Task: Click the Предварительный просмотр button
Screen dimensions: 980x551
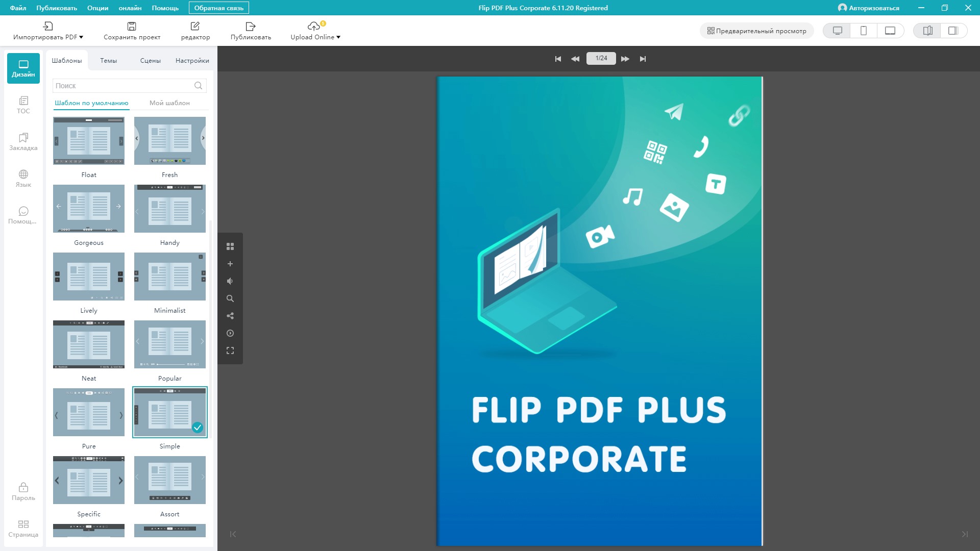Action: (756, 31)
